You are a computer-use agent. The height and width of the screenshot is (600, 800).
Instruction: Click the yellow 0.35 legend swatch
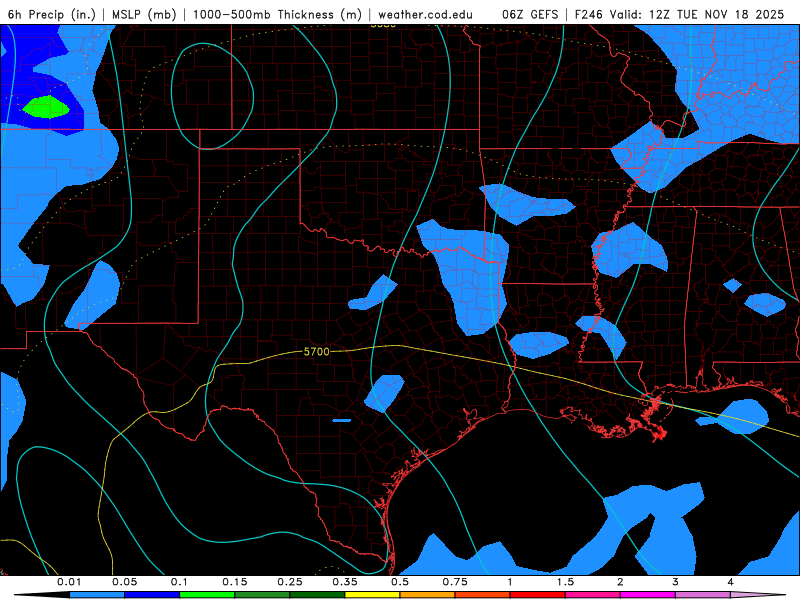coord(372,595)
